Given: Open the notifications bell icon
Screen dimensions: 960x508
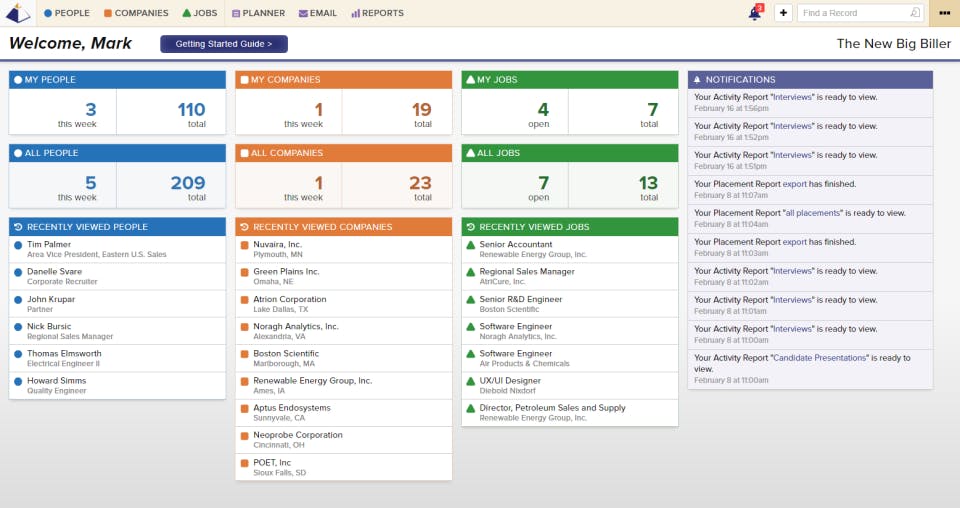Looking at the screenshot, I should (x=756, y=13).
